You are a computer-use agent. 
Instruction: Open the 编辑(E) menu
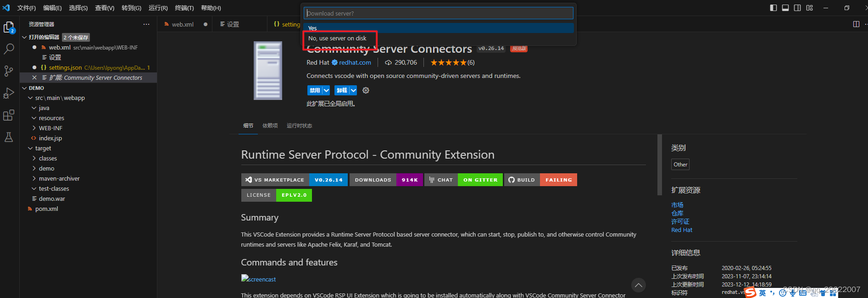pyautogui.click(x=52, y=8)
